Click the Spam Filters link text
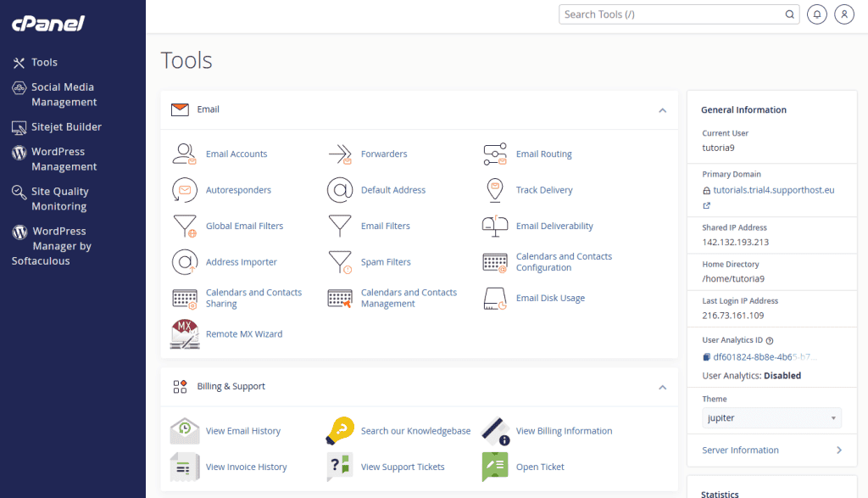Viewport: 868px width, 498px height. pos(386,262)
